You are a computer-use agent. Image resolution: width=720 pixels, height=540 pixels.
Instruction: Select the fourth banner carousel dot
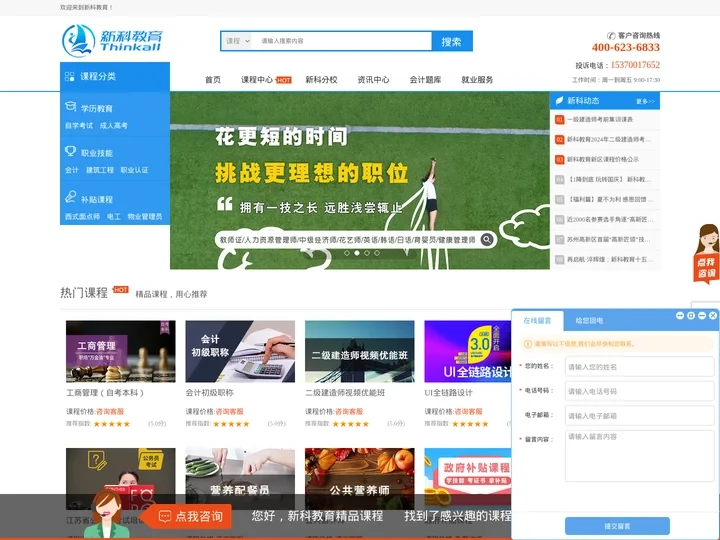coord(377,253)
